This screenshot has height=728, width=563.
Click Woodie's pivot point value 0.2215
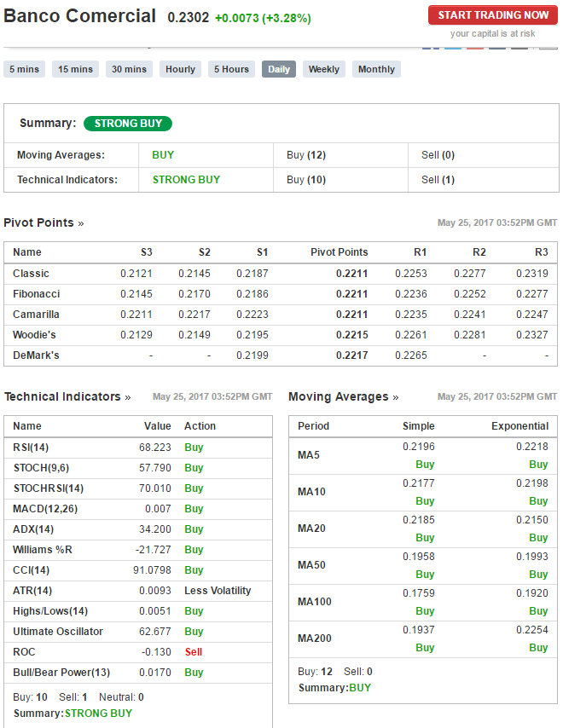[351, 335]
